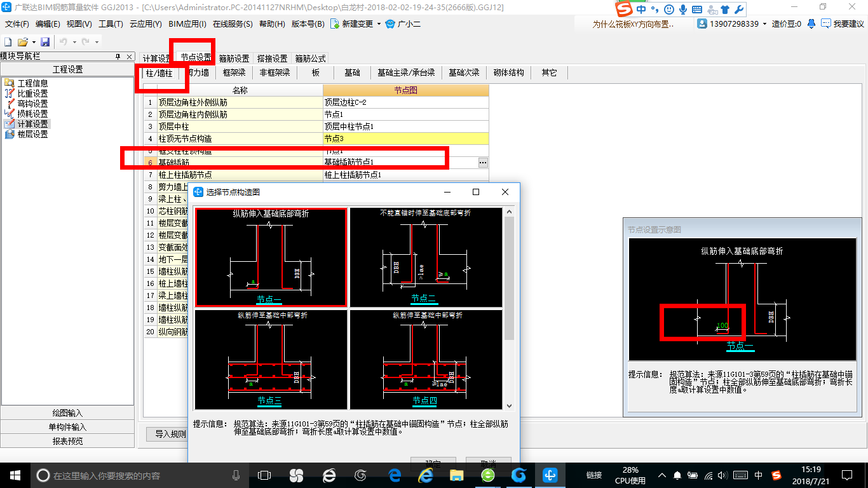Click the node dialog vertical scrollbar
The width and height of the screenshot is (868, 488).
tap(509, 308)
